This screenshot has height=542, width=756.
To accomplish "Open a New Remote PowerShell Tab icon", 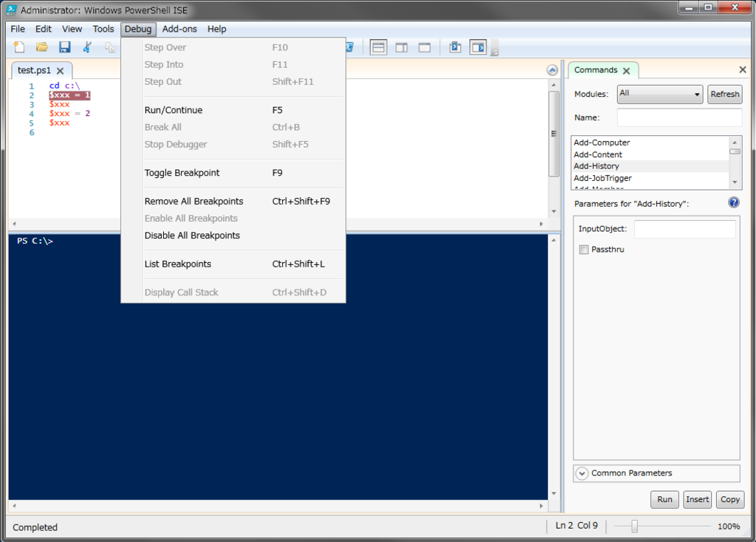I will [x=456, y=47].
